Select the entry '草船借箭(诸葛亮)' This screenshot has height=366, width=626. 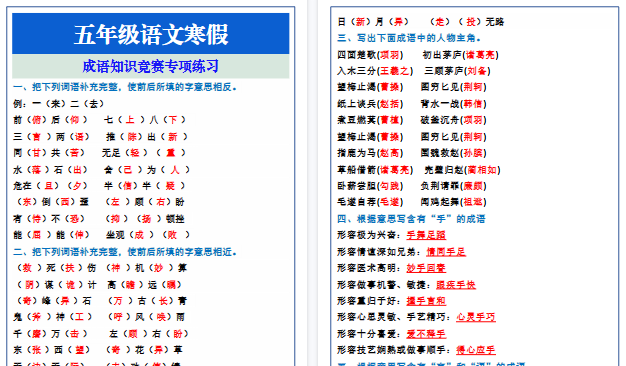click(x=375, y=170)
